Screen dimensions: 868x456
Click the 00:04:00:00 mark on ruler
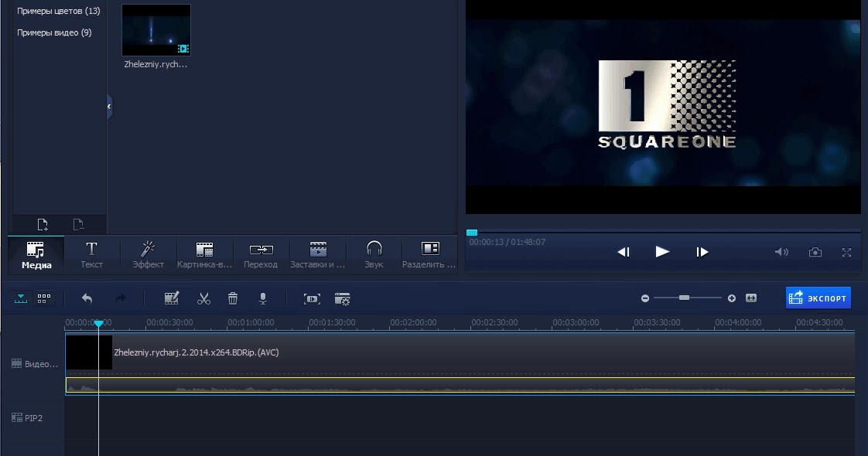tap(738, 322)
